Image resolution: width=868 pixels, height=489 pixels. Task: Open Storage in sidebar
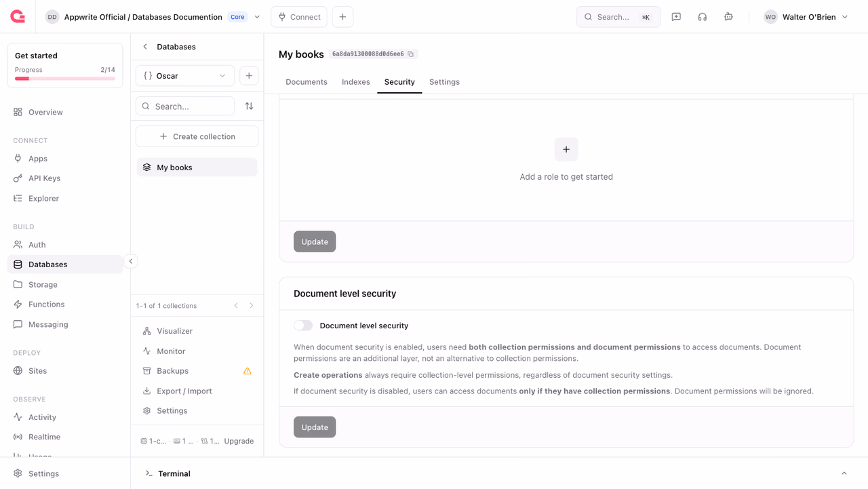65,285
